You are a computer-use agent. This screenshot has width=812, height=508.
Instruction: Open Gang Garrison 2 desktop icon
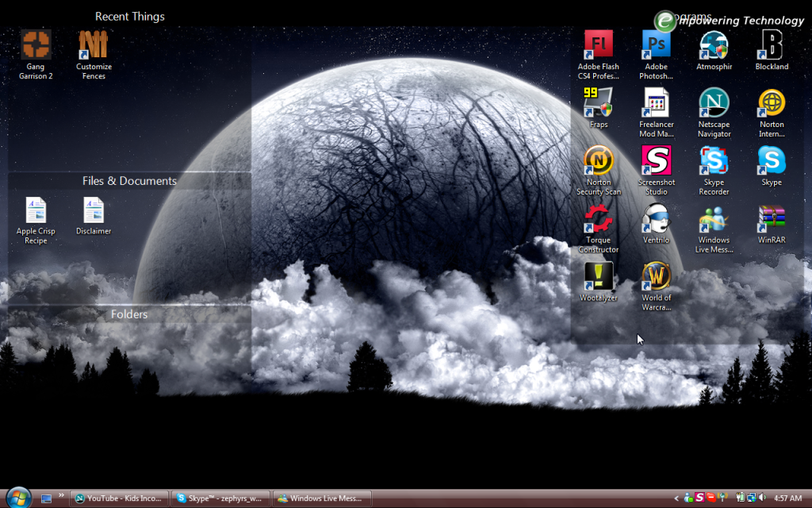point(36,54)
